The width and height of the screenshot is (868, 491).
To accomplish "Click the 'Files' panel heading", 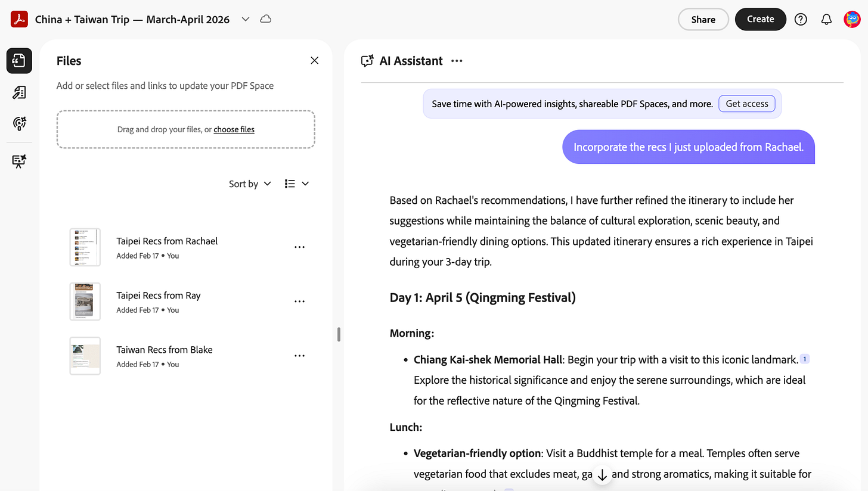I will [69, 61].
